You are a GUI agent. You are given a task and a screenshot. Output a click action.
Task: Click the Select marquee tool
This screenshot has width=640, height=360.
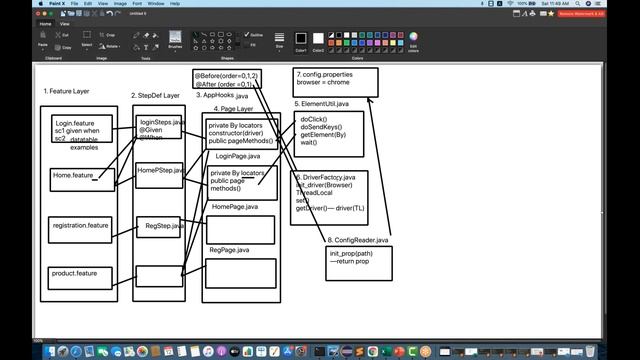[x=87, y=35]
